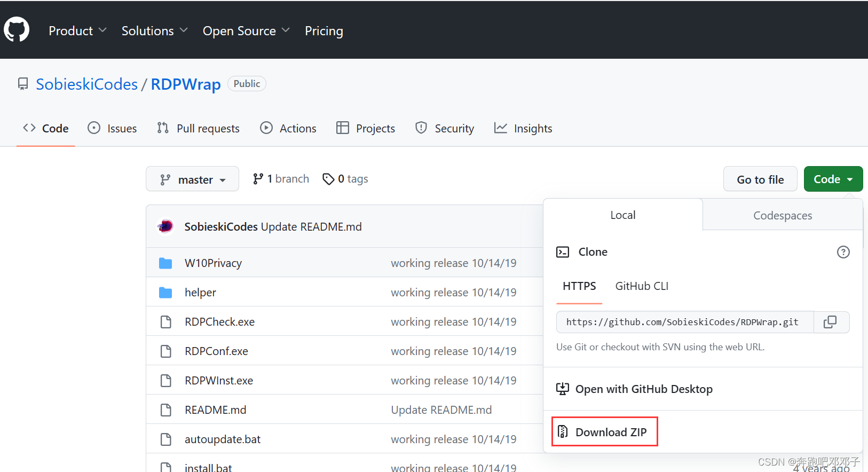Image resolution: width=868 pixels, height=472 pixels.
Task: Click the README.md file icon
Action: point(166,410)
